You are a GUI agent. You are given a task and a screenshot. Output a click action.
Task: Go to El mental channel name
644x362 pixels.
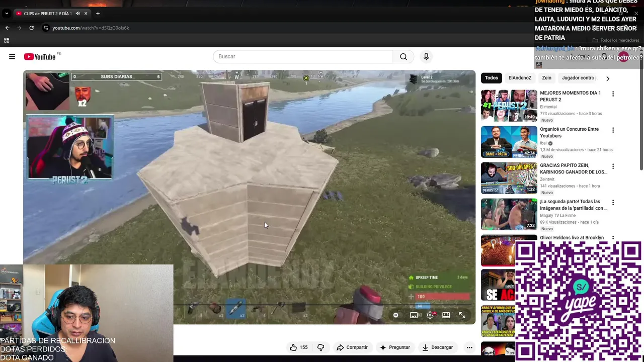(x=548, y=107)
